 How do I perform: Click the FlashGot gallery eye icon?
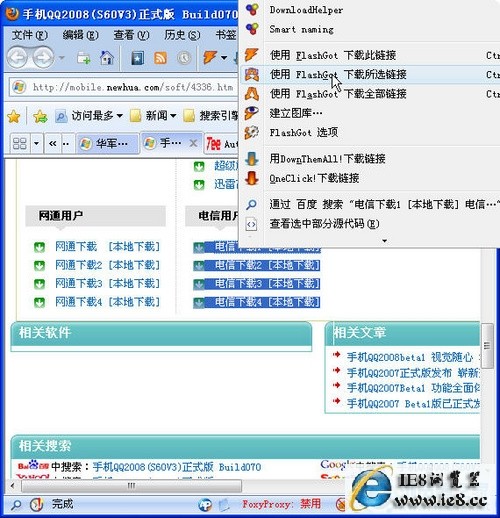252,113
